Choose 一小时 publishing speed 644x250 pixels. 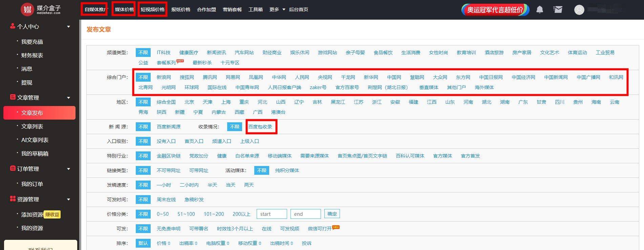pyautogui.click(x=164, y=185)
